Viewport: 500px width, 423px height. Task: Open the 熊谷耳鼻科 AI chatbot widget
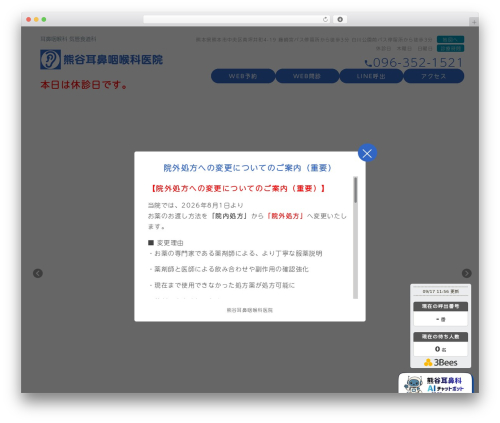(x=435, y=383)
